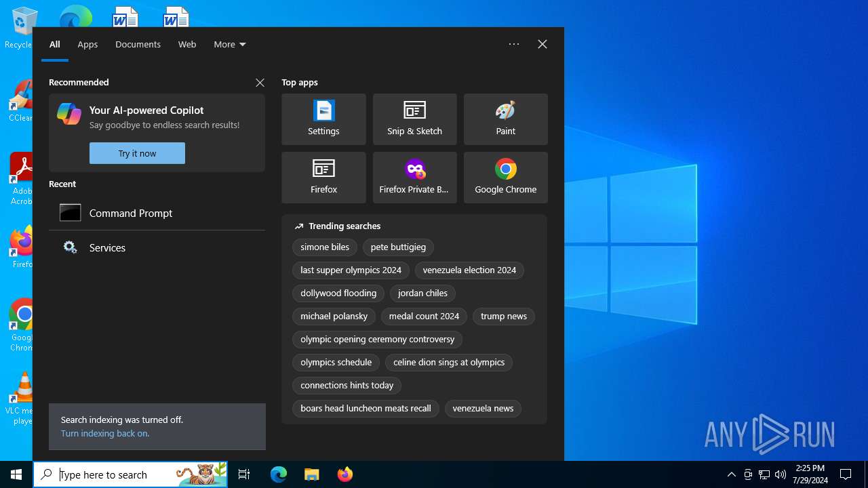Screen dimensions: 868x488
Task: Click tiger search highlight image
Action: coord(201,474)
